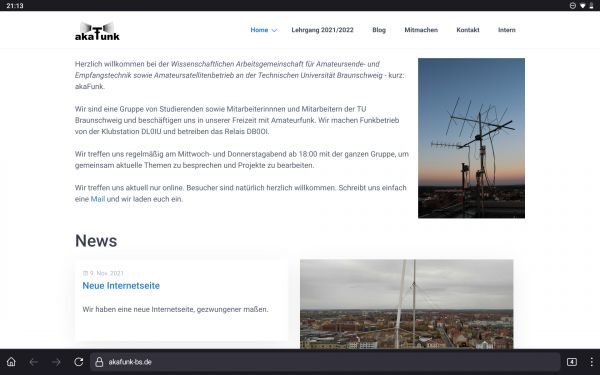Go to the Blog page
The image size is (600, 375).
379,30
